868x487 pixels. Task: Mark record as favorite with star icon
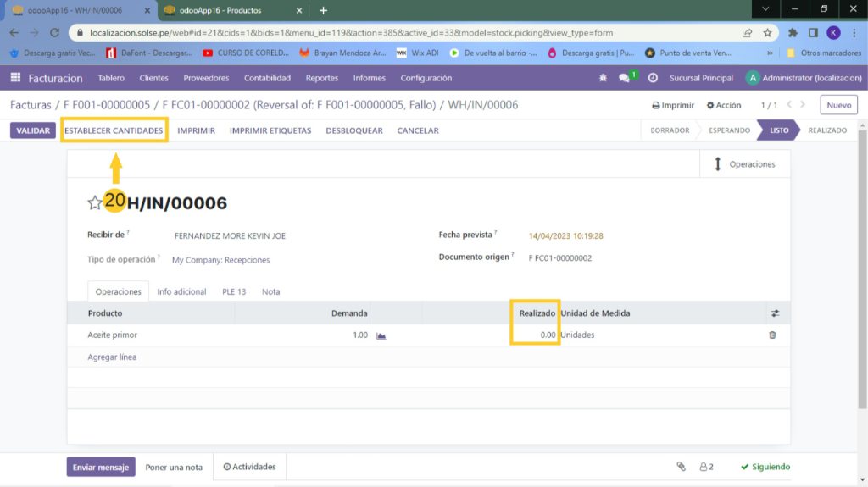95,203
